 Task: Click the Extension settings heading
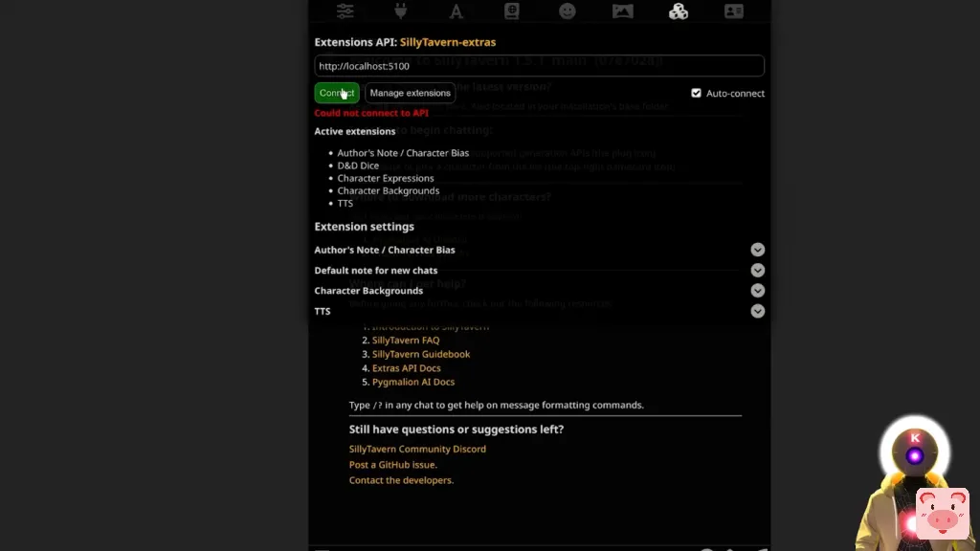365,227
